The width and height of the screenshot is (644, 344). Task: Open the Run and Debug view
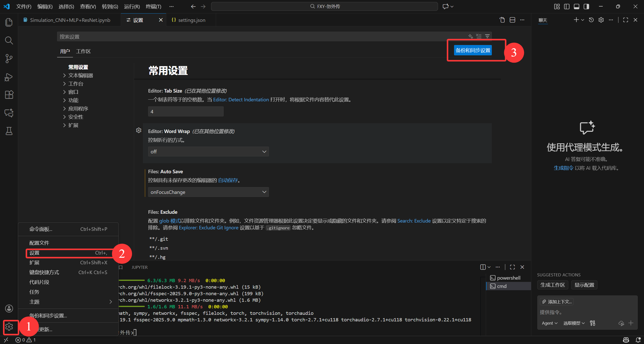(x=9, y=77)
